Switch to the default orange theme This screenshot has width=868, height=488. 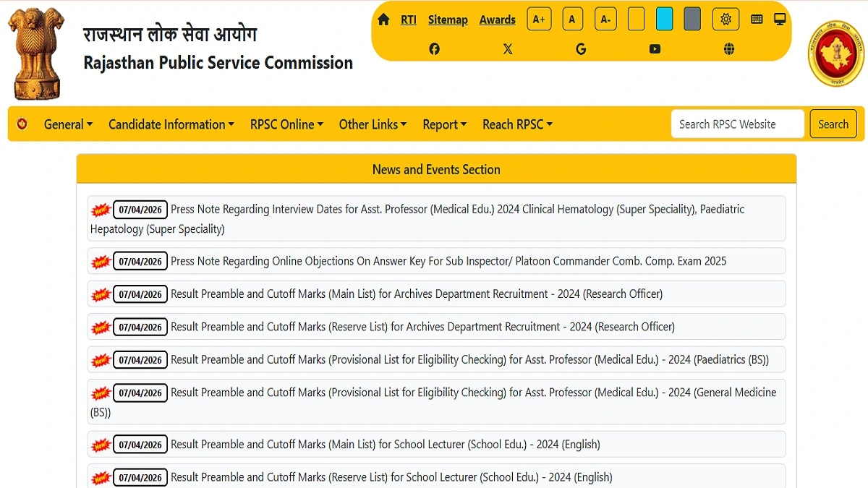coord(636,19)
